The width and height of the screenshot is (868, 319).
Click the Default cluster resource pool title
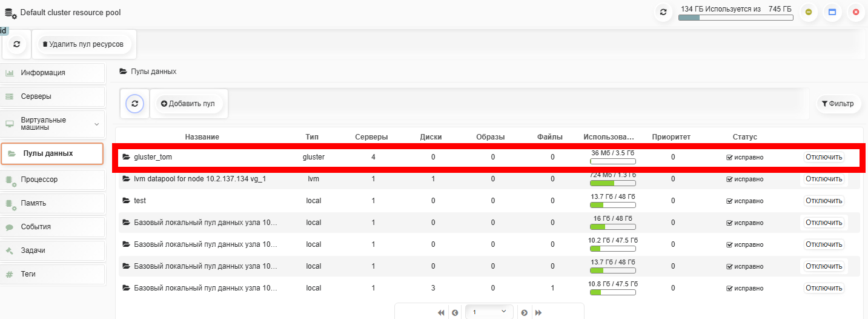(x=70, y=13)
